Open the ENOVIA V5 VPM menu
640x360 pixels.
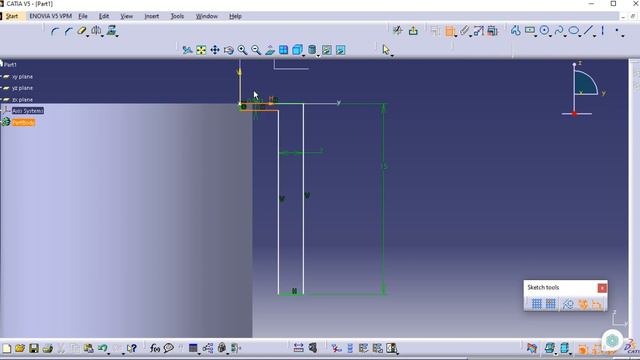tap(50, 16)
